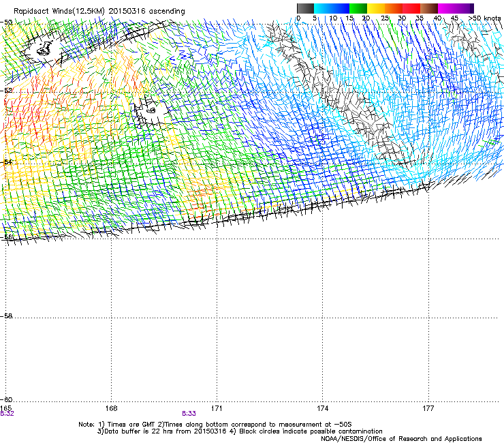Click the 'Data buffer is 22 hrs' note line
Viewport: 504px width, 443px height.
tap(240, 431)
